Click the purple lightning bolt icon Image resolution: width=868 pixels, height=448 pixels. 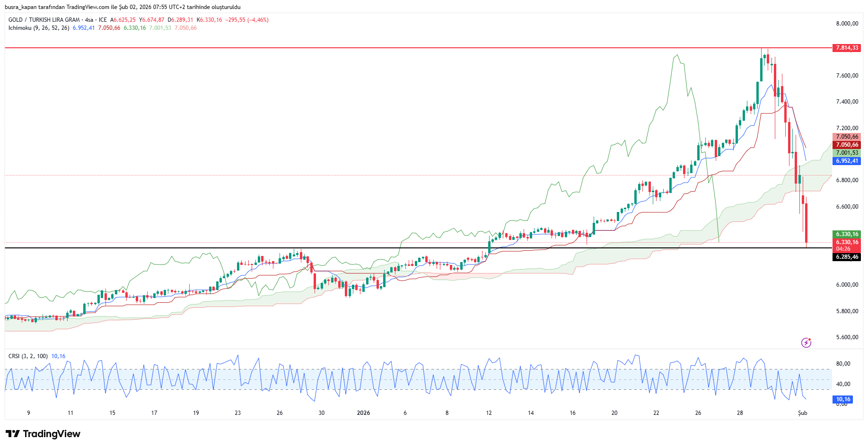[x=806, y=343]
